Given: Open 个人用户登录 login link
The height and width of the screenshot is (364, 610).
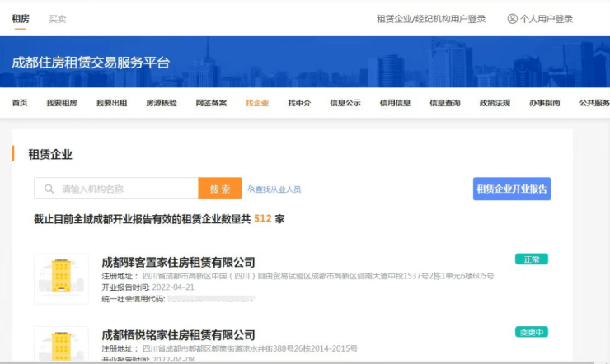Looking at the screenshot, I should [x=547, y=19].
